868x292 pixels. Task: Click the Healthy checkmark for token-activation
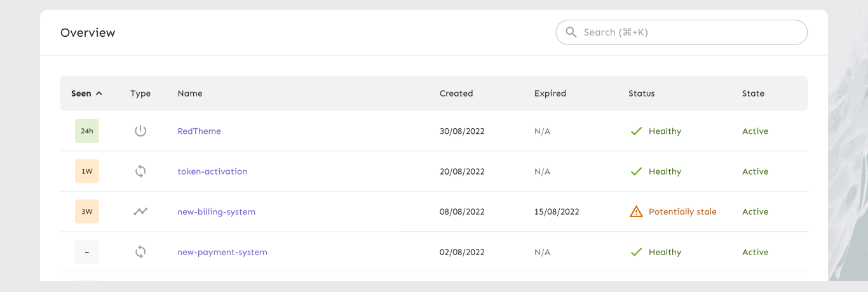636,171
